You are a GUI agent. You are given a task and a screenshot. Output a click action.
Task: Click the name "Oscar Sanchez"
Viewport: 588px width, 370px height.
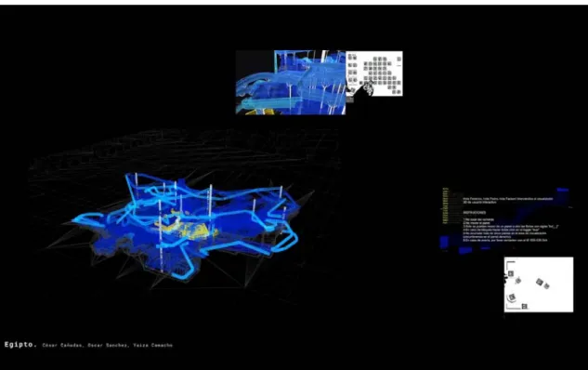[x=108, y=345]
